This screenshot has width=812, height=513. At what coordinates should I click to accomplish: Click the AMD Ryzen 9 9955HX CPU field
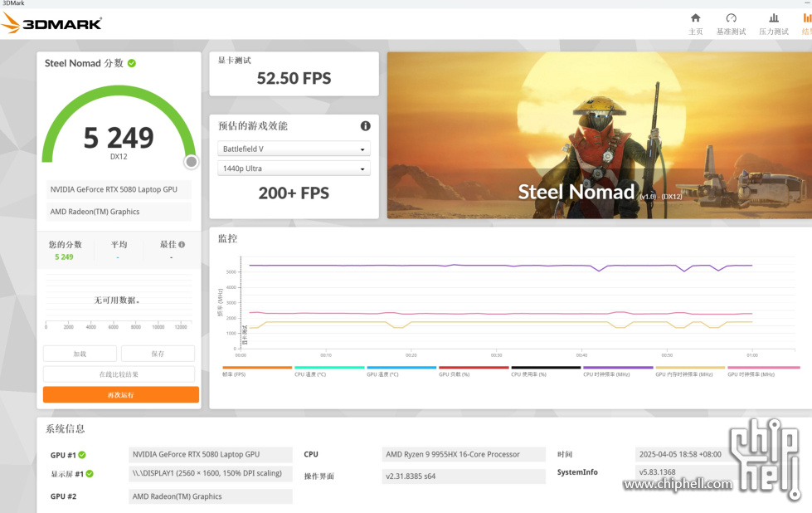(x=464, y=454)
